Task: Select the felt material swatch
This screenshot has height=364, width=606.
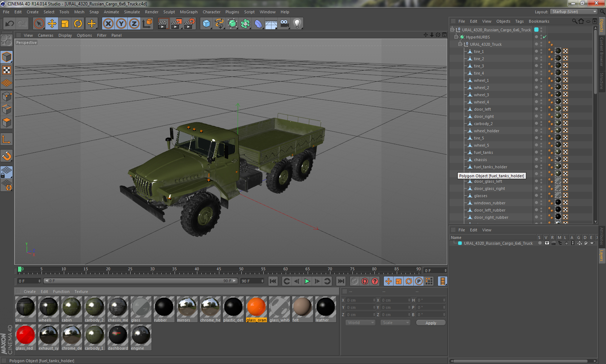Action: pos(302,309)
